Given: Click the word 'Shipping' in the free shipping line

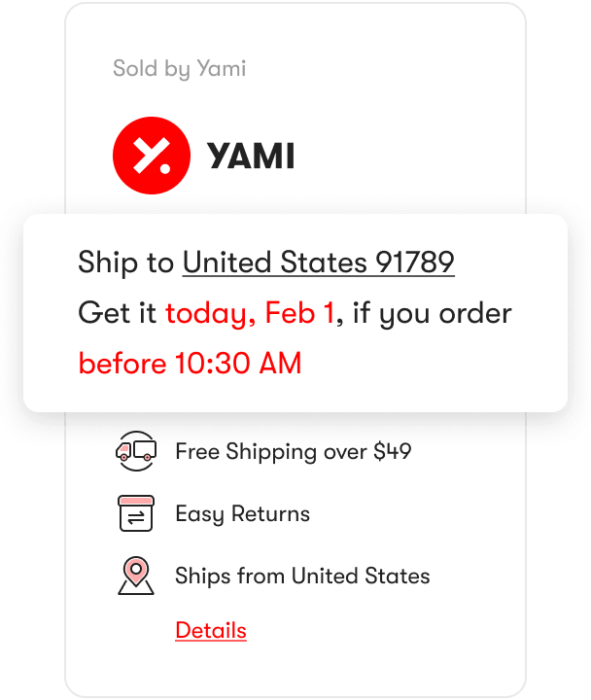Looking at the screenshot, I should click(x=272, y=452).
